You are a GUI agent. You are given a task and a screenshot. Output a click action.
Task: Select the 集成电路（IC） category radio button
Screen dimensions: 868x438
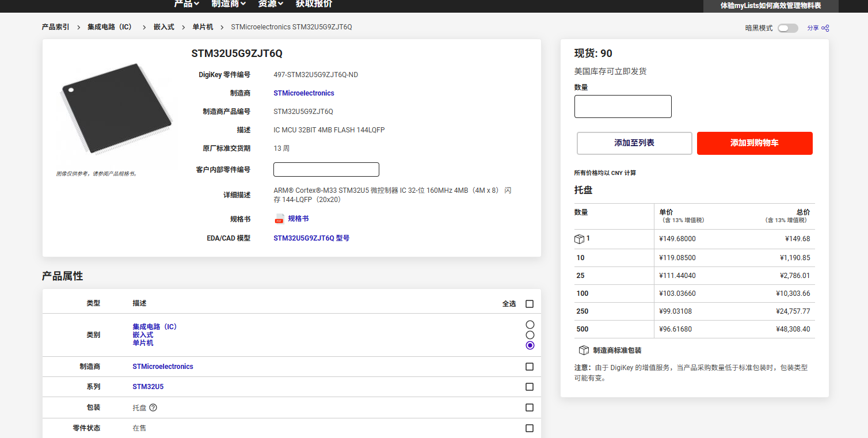pos(530,325)
